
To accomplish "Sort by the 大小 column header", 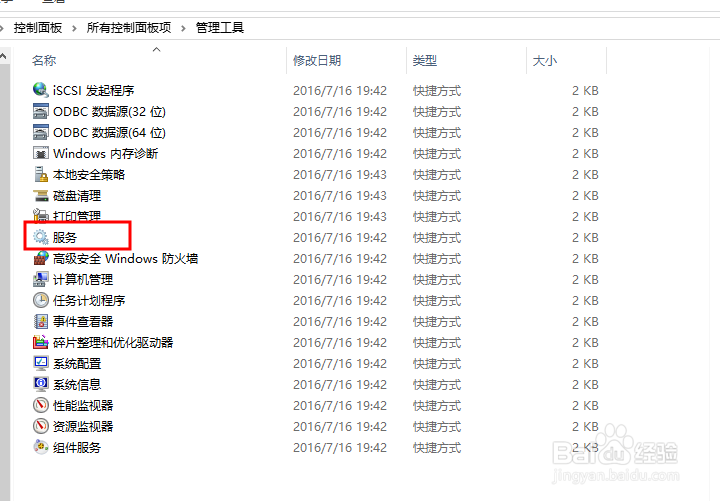I will coord(545,60).
